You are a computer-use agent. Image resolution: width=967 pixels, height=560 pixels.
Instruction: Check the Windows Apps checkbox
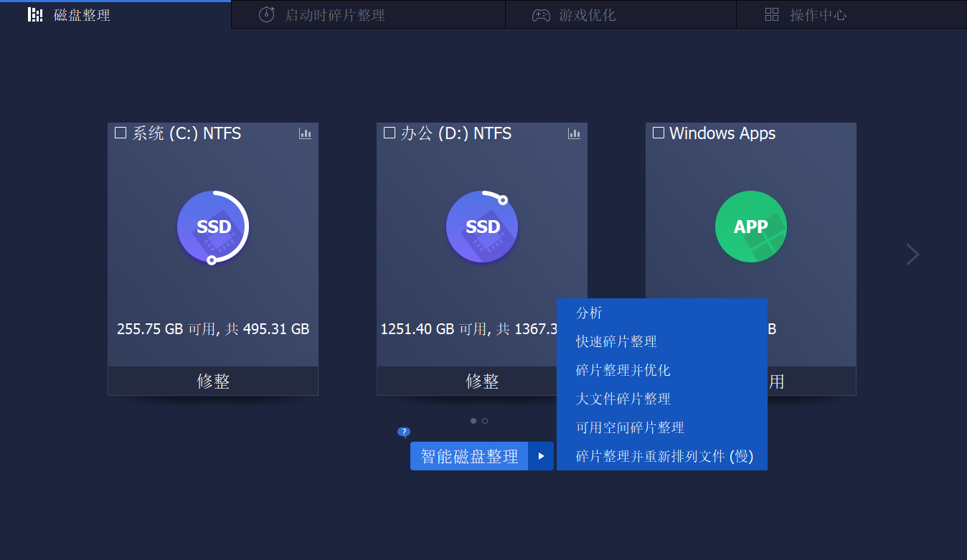point(658,133)
